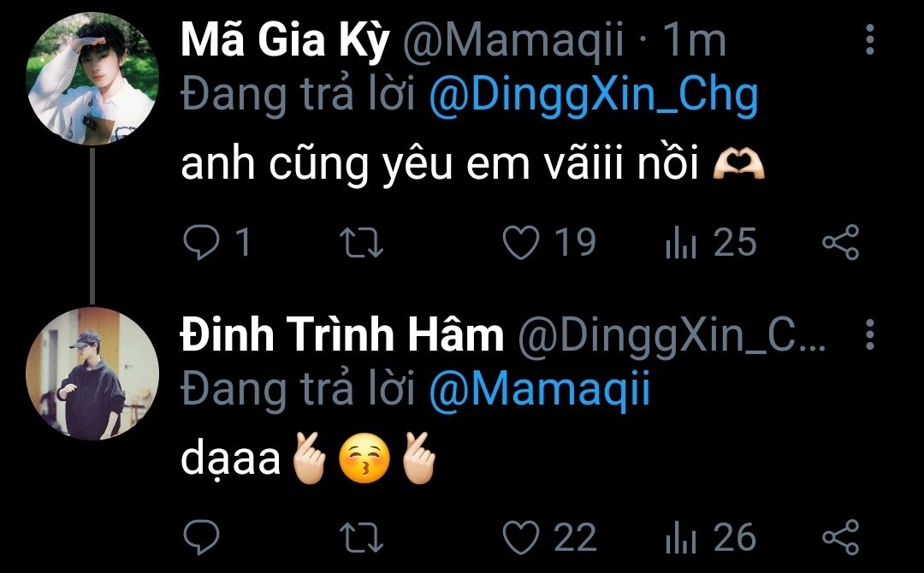Open Mã Gia Kỳ display name

[x=284, y=41]
